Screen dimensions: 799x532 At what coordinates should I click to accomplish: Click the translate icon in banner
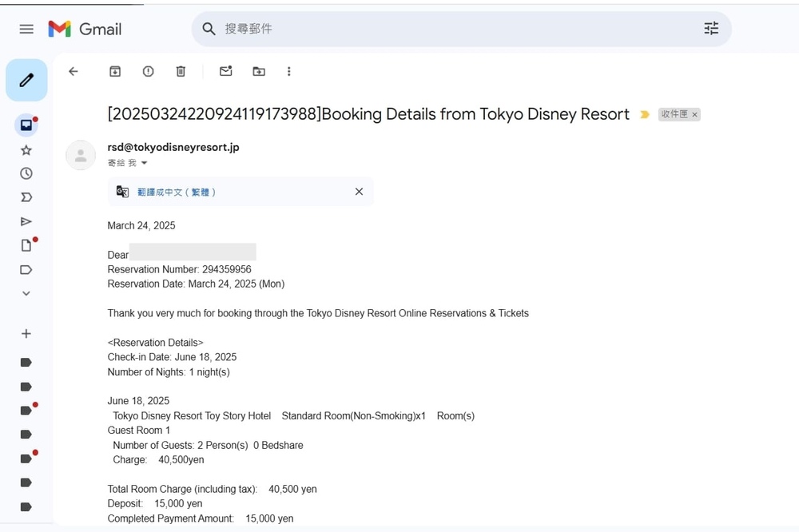pyautogui.click(x=122, y=192)
